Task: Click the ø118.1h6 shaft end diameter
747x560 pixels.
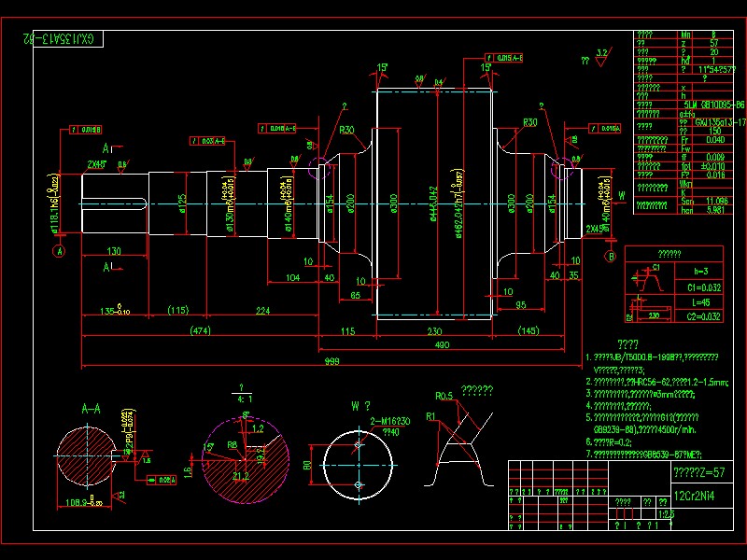Action: click(x=55, y=203)
